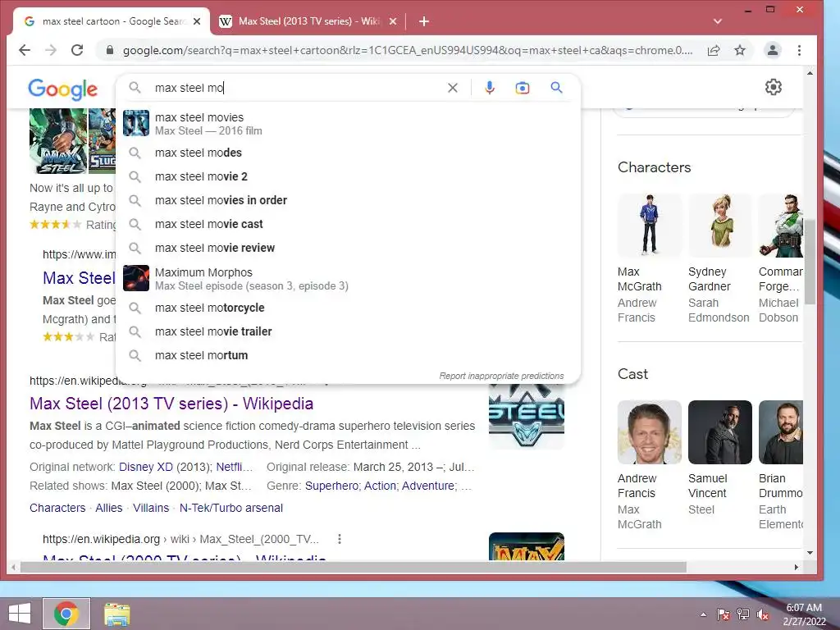Click the Adventure genre link
The width and height of the screenshot is (840, 630).
coord(428,486)
